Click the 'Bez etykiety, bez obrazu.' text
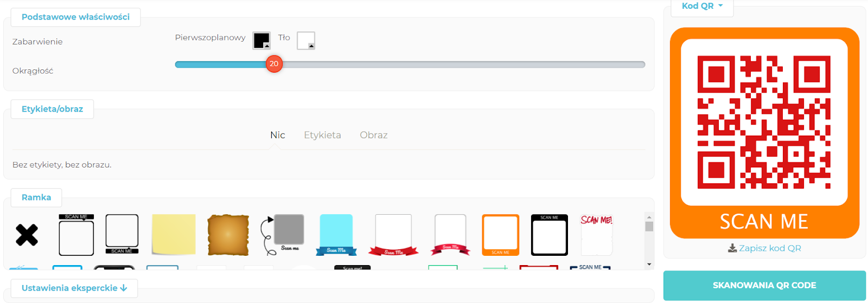 [x=62, y=165]
